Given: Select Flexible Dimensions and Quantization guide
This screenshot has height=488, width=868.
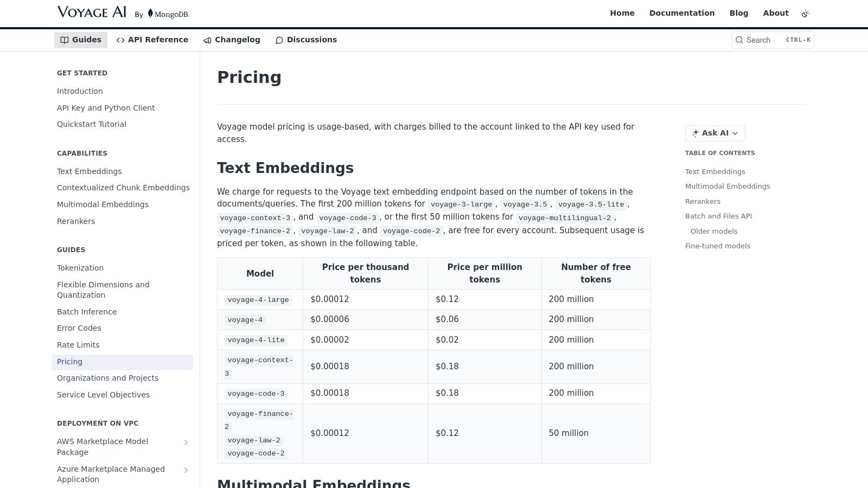Looking at the screenshot, I should [x=103, y=290].
